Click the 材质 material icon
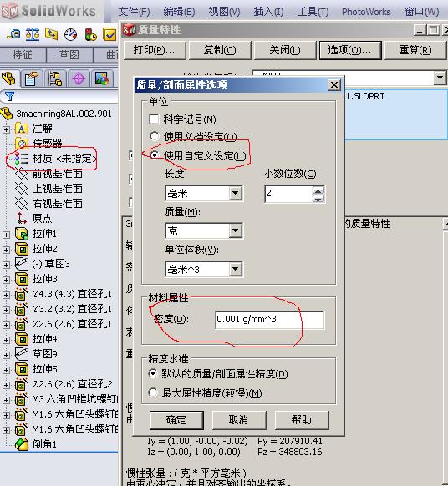 (22, 159)
